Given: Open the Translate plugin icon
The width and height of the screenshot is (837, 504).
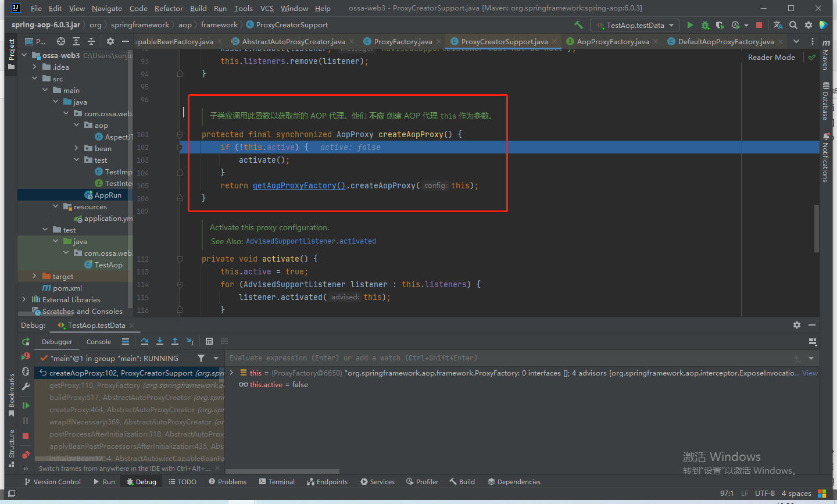Looking at the screenshot, I should click(x=778, y=25).
